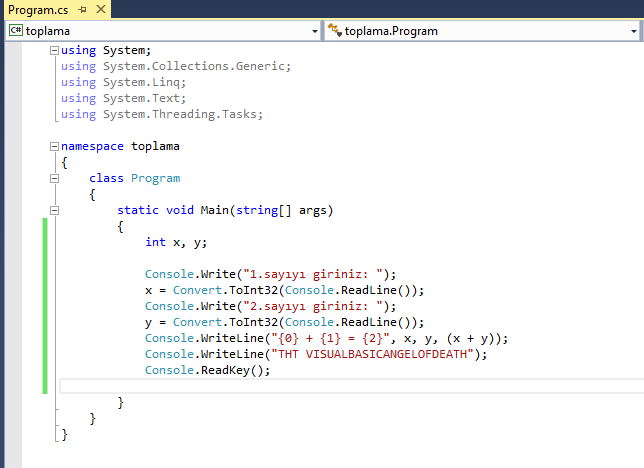Place cursor on the empty highlighted line
Image resolution: width=644 pixels, height=468 pixels.
352,387
